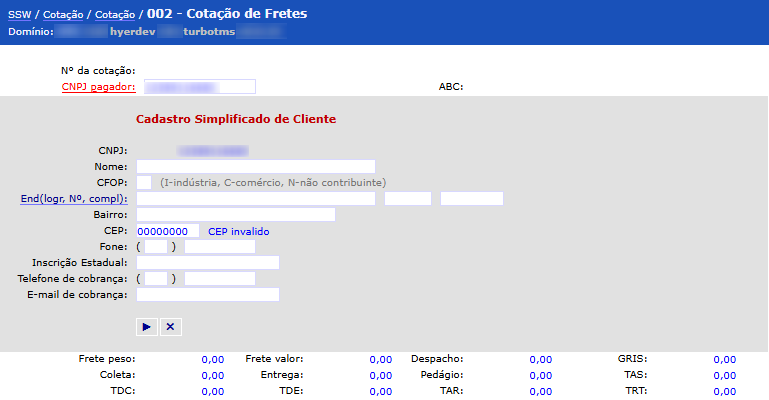The height and width of the screenshot is (400, 769).
Task: Click into the Nome text field
Action: point(255,167)
